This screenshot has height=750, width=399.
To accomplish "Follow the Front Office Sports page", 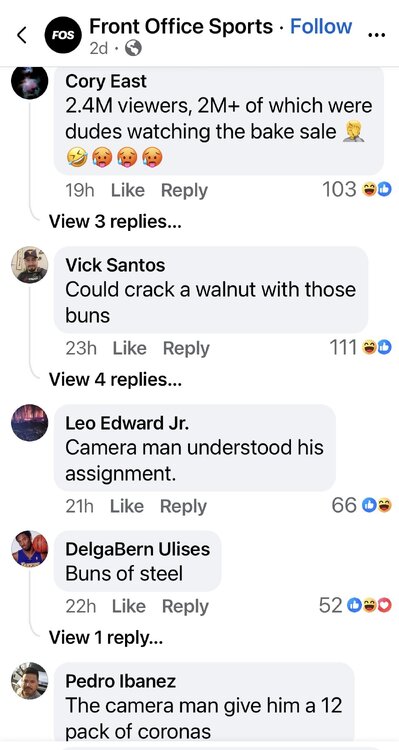I will point(321,26).
